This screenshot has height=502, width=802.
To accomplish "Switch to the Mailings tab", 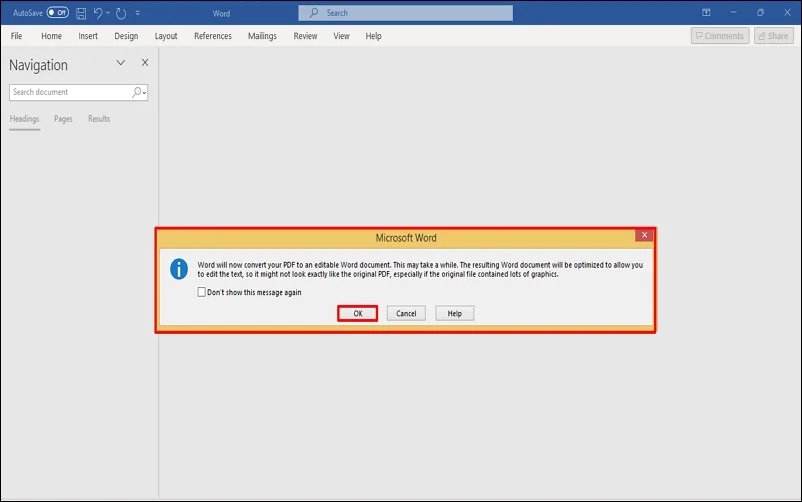I will [262, 36].
